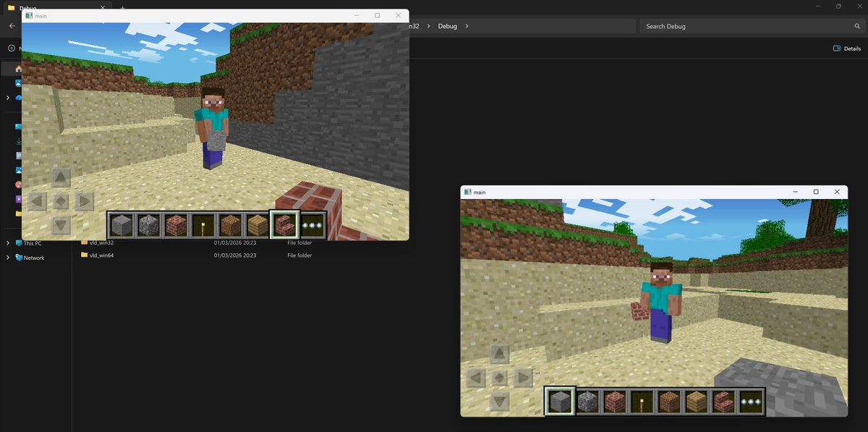Tap D-pad up arrow in lower game window
Viewport: 868px width, 432px height.
500,354
